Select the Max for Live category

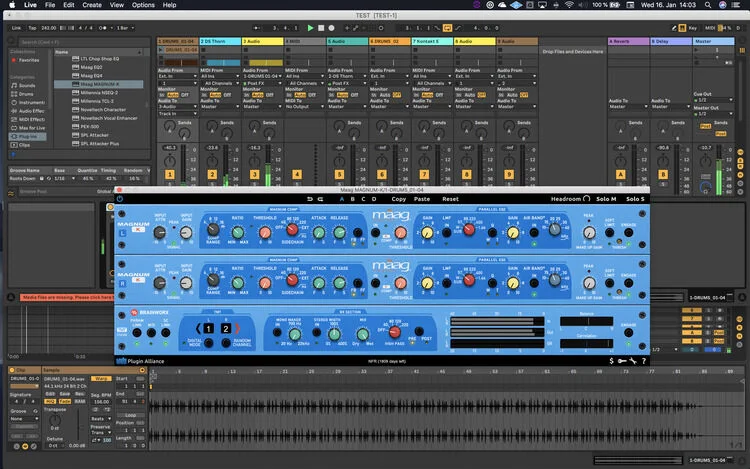[27, 128]
